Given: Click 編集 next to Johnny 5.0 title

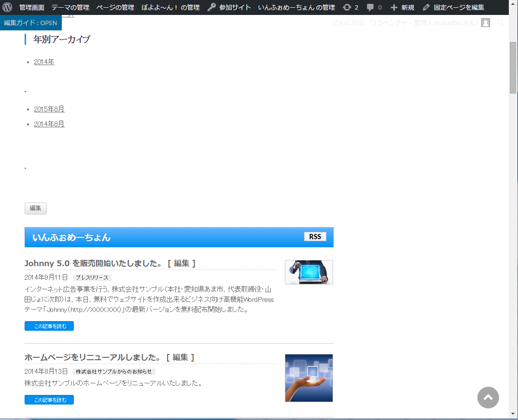Looking at the screenshot, I should pos(182,263).
